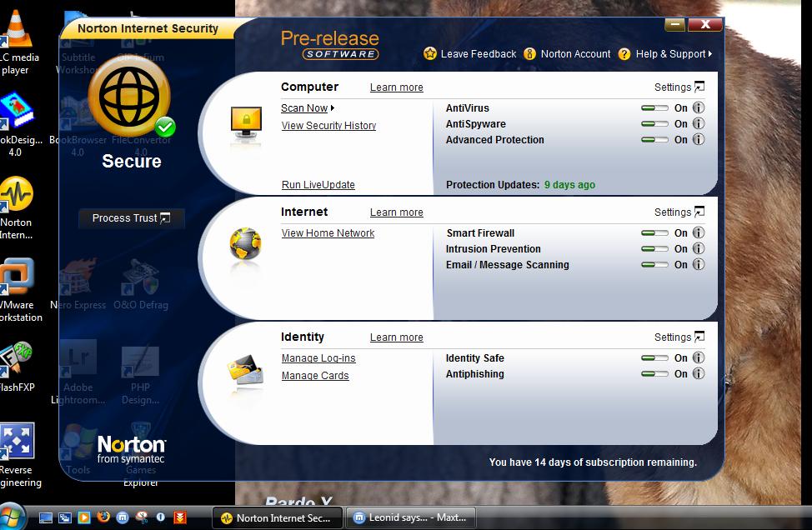The width and height of the screenshot is (812, 530).
Task: Open info for AntiSpyware feature
Action: pyautogui.click(x=699, y=123)
